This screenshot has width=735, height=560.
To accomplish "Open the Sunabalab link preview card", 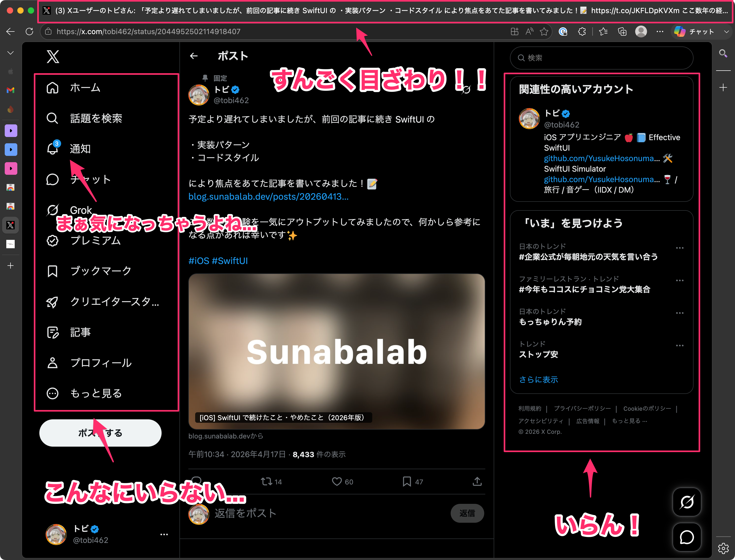I will pos(337,352).
